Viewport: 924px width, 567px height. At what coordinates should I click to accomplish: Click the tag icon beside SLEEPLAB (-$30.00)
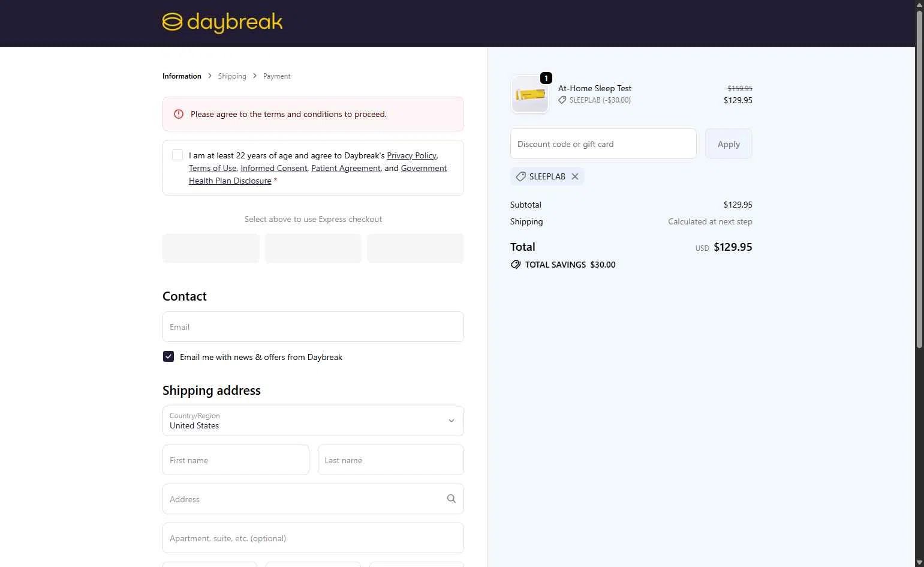562,100
